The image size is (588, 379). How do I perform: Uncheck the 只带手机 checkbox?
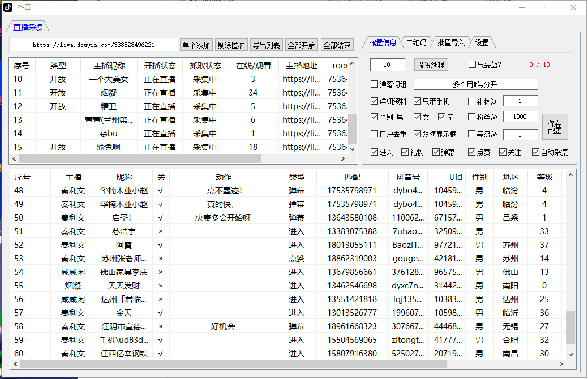point(418,101)
